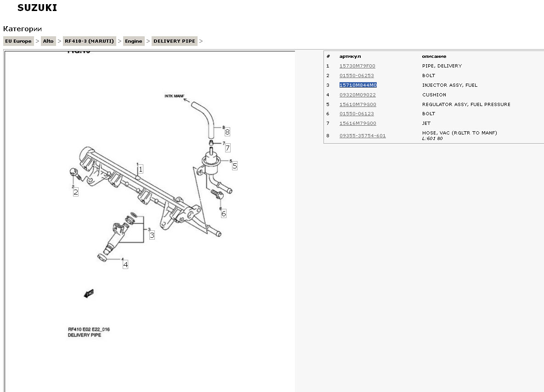
Task: Open part number 09355-35754-601
Action: pyautogui.click(x=363, y=135)
